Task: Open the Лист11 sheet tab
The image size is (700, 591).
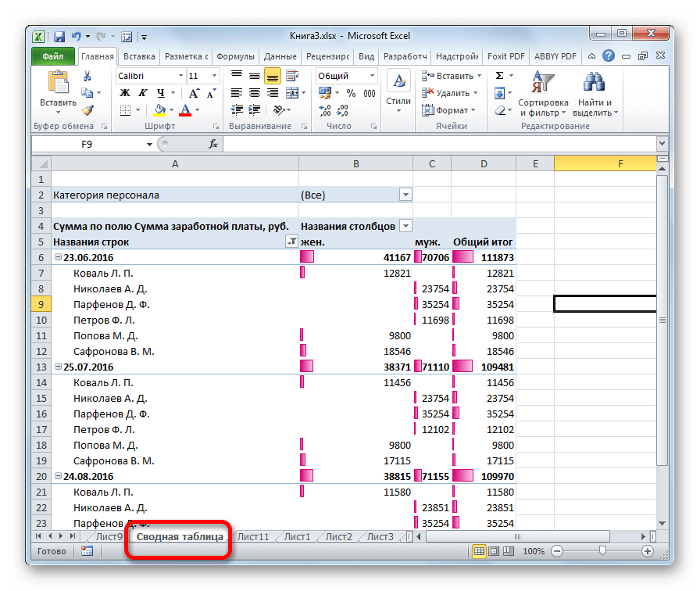Action: point(253,537)
